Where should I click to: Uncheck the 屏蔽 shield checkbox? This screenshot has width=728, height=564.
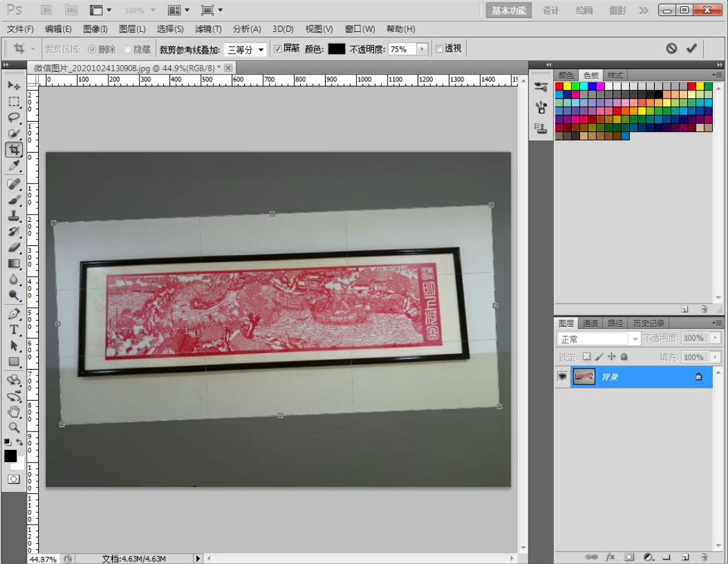pos(278,48)
